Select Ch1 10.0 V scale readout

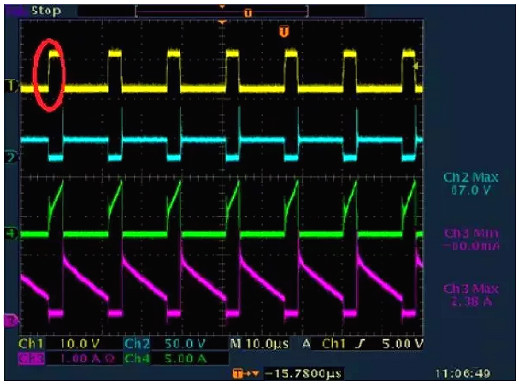pos(59,344)
